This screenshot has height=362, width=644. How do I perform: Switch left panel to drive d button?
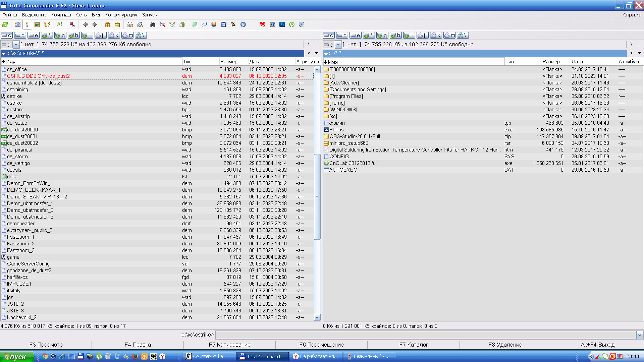[x=20, y=35]
